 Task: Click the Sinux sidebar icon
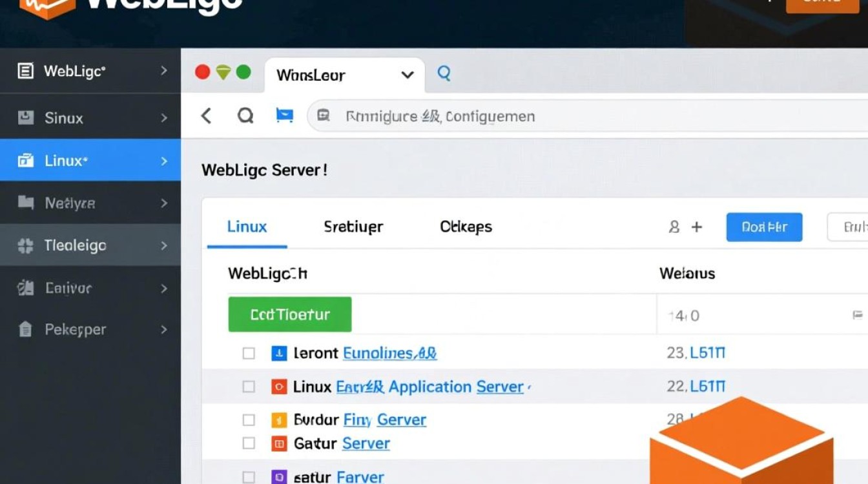[x=25, y=117]
